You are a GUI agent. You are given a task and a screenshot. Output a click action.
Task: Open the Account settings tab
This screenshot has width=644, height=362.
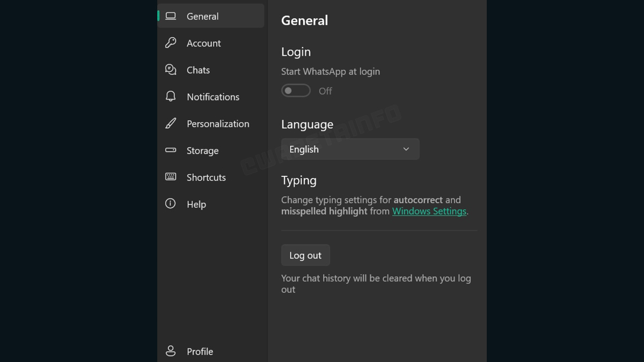203,43
